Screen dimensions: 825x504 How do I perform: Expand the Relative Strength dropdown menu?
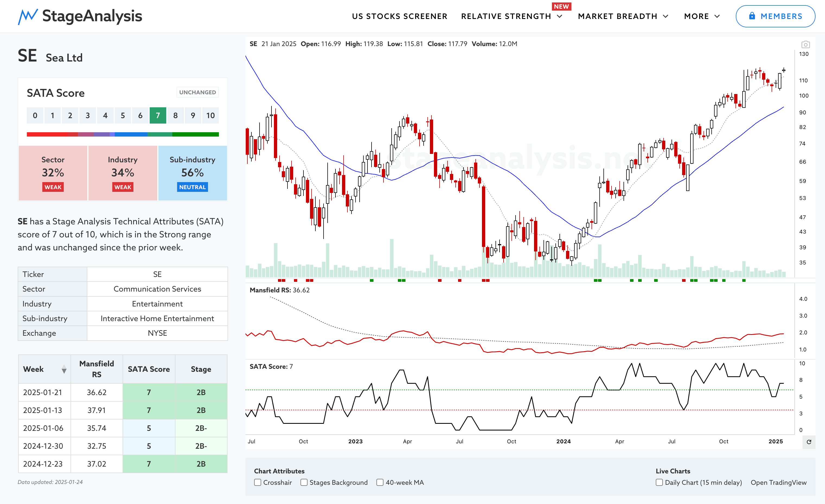tap(511, 16)
